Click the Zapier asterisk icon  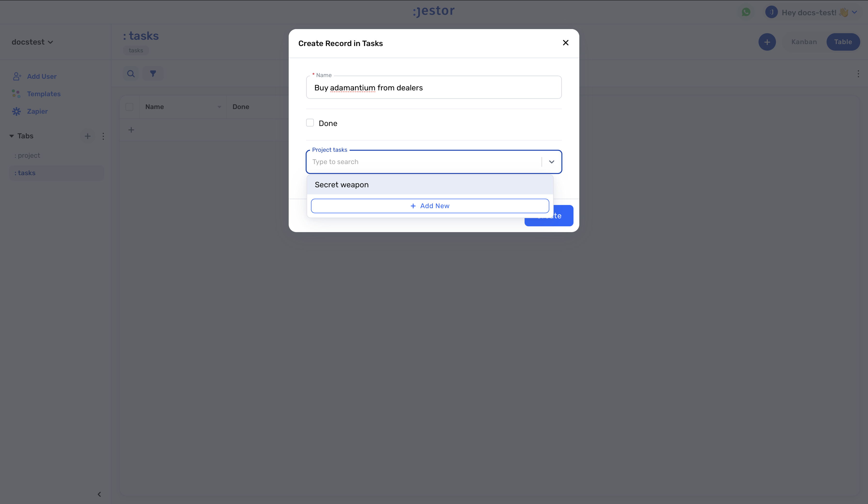point(16,111)
